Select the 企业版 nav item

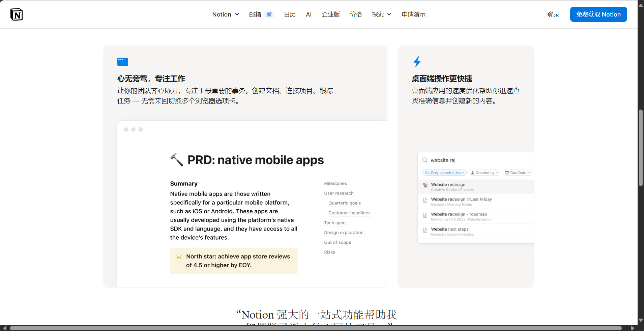[331, 14]
